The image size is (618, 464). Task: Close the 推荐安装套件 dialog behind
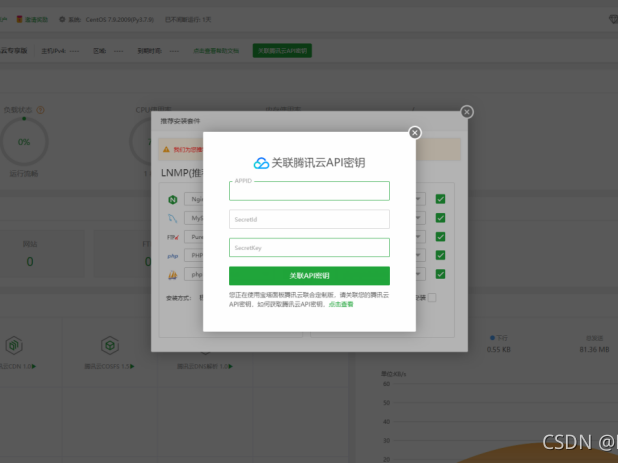point(467,112)
